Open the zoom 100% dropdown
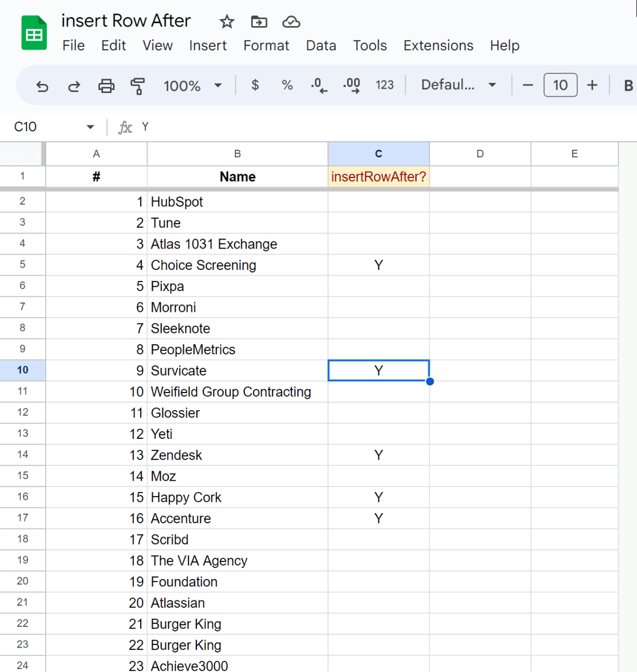This screenshot has height=672, width=637. [x=193, y=86]
